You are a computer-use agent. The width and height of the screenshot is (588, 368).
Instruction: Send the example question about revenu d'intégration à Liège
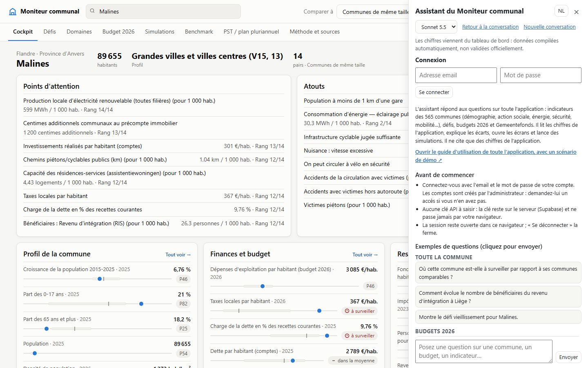pyautogui.click(x=498, y=297)
